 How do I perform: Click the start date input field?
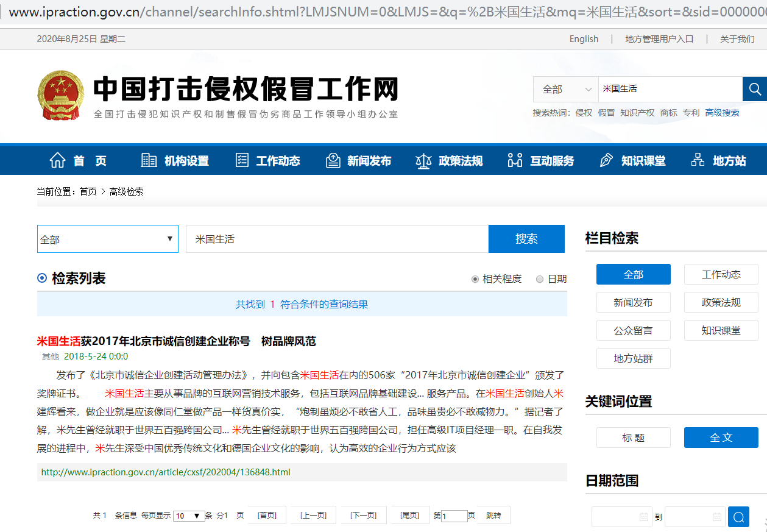[621, 517]
